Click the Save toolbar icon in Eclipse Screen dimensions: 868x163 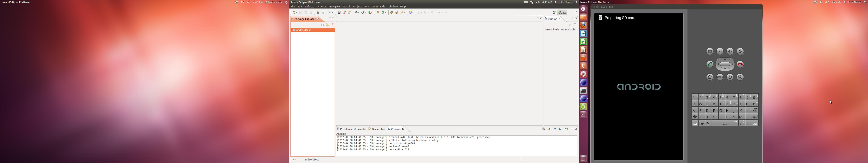click(x=301, y=12)
